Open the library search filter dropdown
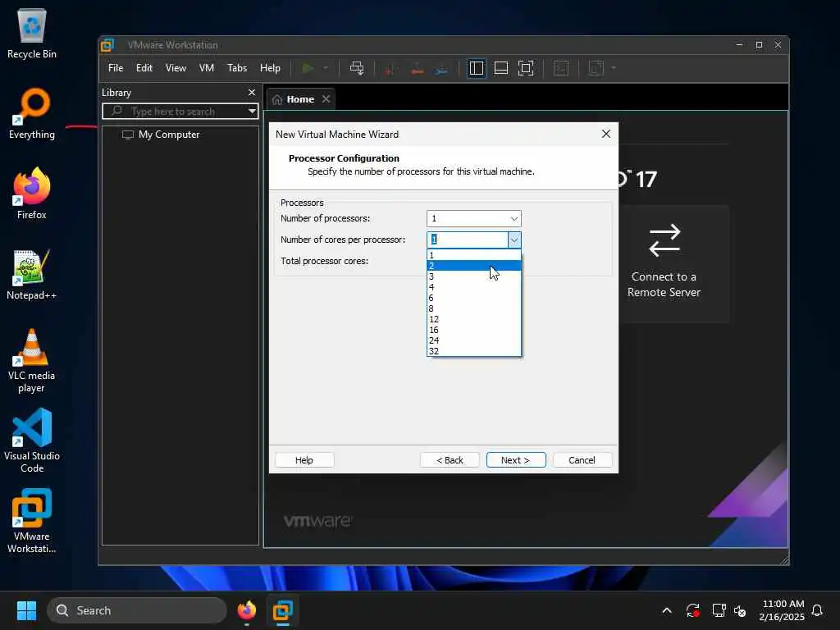This screenshot has width=840, height=630. tap(252, 111)
